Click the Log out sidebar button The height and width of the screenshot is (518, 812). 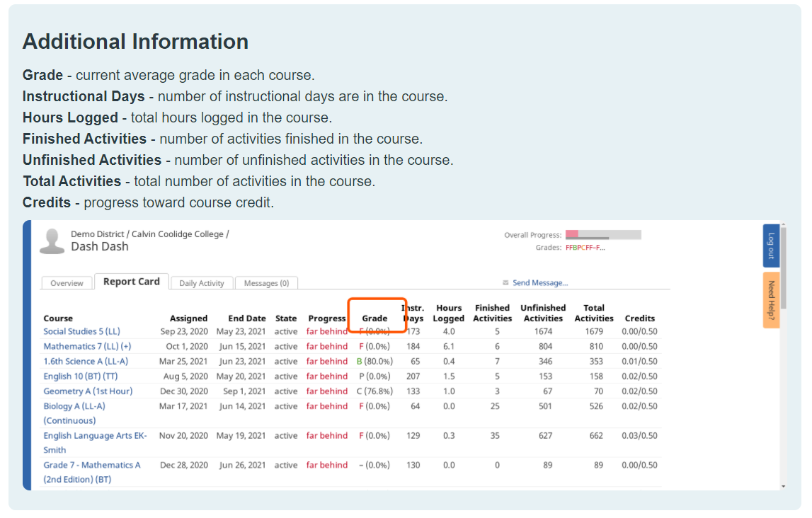pos(771,245)
